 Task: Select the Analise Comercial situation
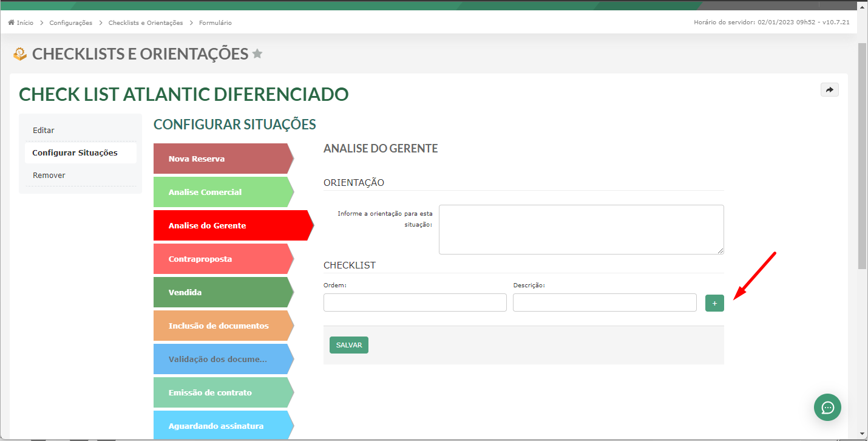coord(223,192)
